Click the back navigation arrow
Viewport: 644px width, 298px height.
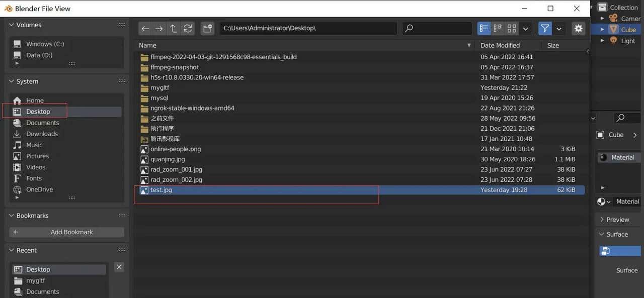(145, 28)
